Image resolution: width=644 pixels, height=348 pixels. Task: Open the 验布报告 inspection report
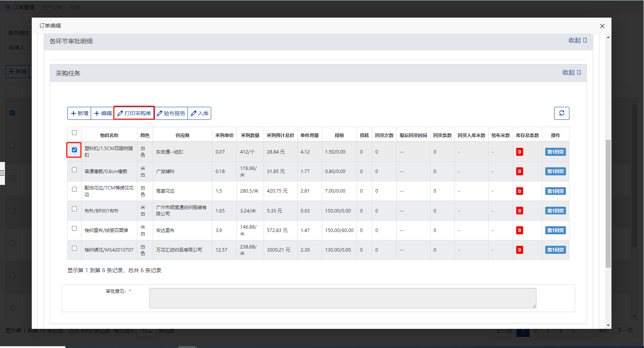pos(171,113)
